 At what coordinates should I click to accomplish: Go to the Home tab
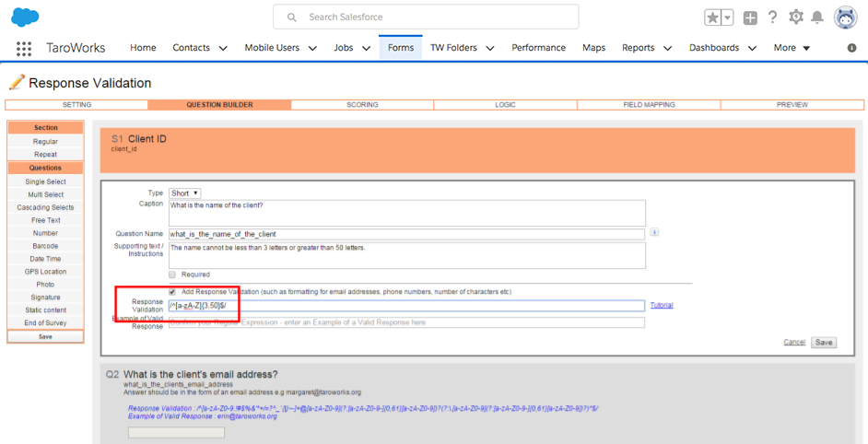click(x=143, y=48)
